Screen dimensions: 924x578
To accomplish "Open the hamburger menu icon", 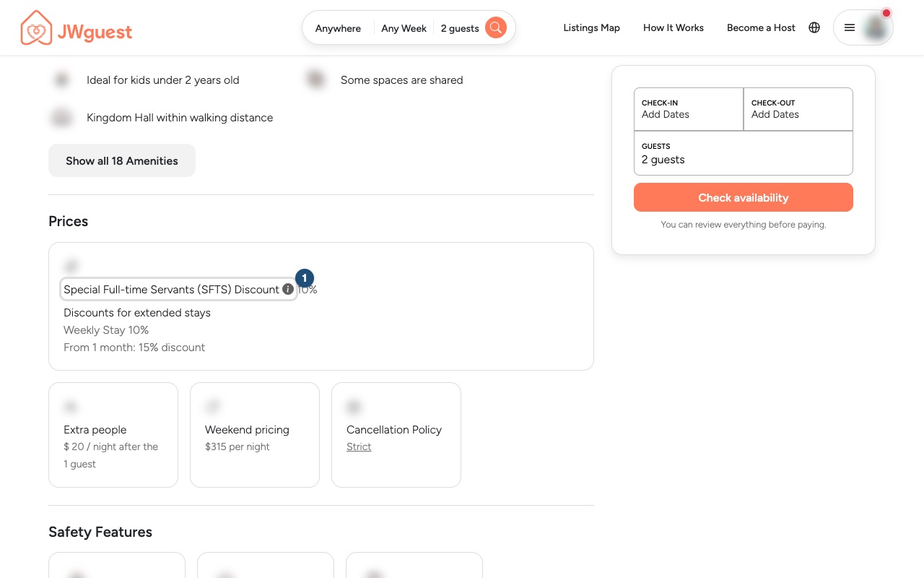I will point(850,27).
